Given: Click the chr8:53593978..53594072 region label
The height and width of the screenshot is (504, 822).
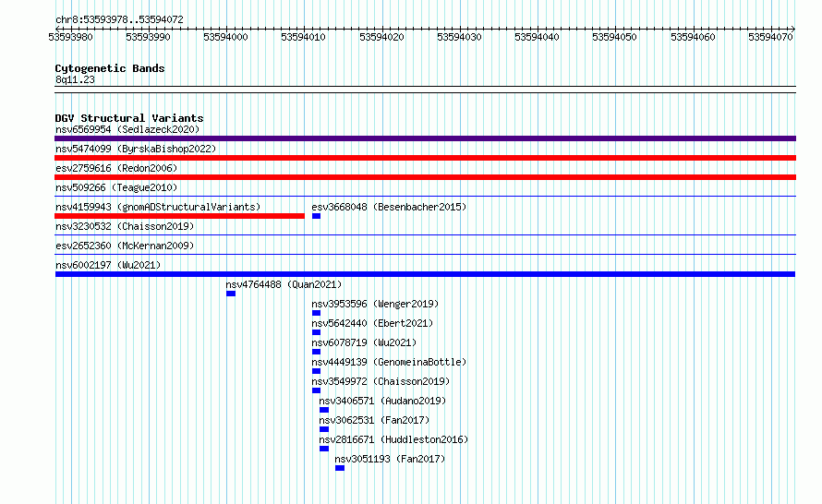Looking at the screenshot, I should 119,19.
